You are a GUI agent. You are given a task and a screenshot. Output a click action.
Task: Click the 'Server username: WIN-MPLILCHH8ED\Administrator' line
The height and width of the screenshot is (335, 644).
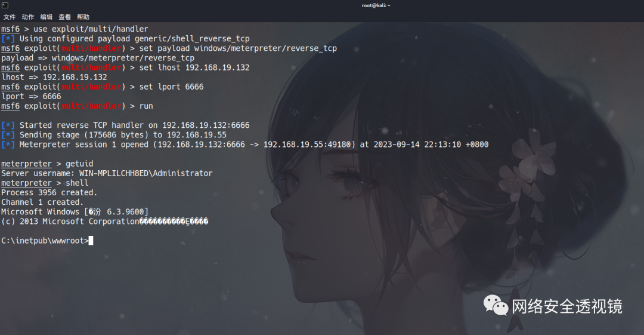pos(107,173)
